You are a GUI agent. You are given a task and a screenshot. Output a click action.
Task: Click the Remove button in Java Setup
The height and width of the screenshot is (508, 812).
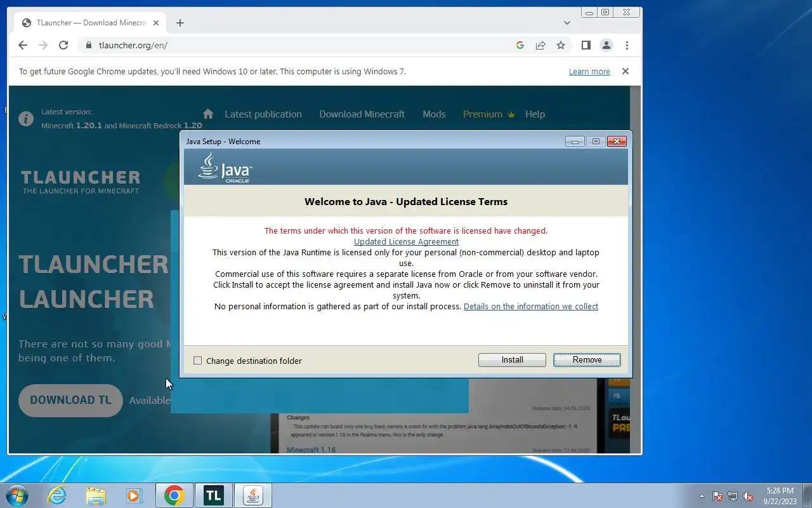[587, 360]
